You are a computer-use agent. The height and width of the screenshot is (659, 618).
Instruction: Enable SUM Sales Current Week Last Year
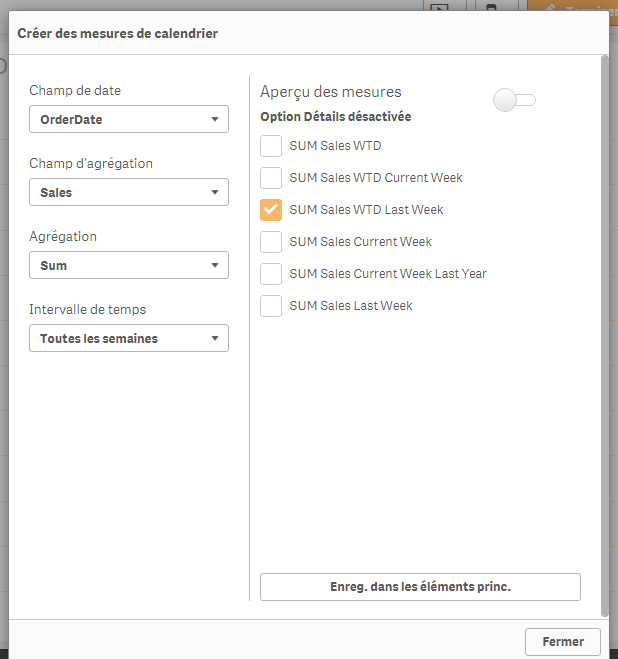point(271,273)
